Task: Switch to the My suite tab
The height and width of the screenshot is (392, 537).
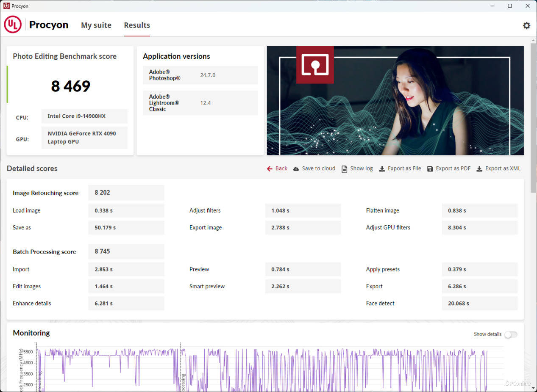Action: pyautogui.click(x=96, y=25)
